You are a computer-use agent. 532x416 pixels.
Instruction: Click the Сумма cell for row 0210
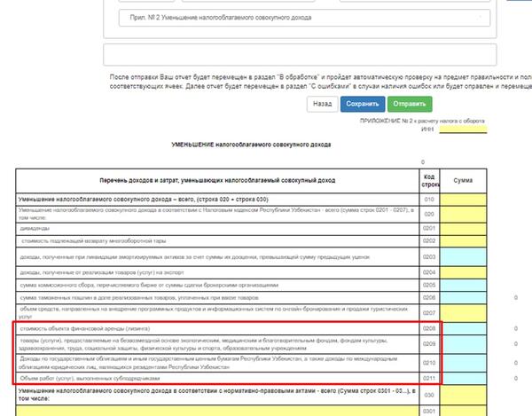[464, 362]
